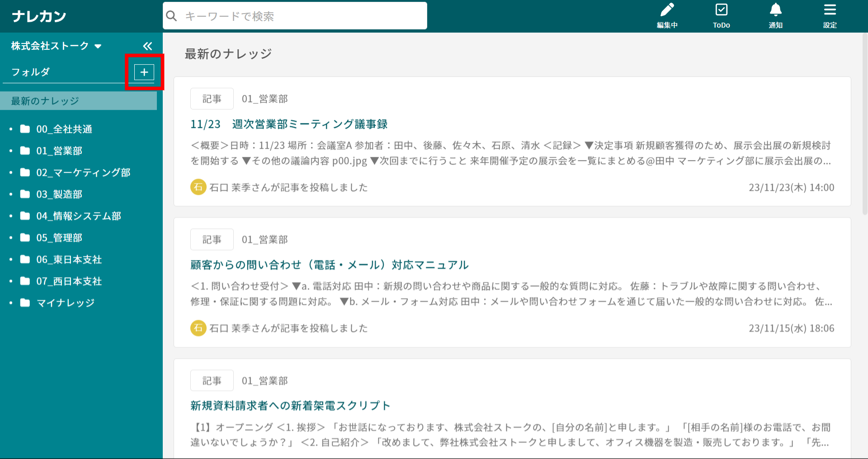Open the 04_情報システム部 folder
868x459 pixels.
79,216
